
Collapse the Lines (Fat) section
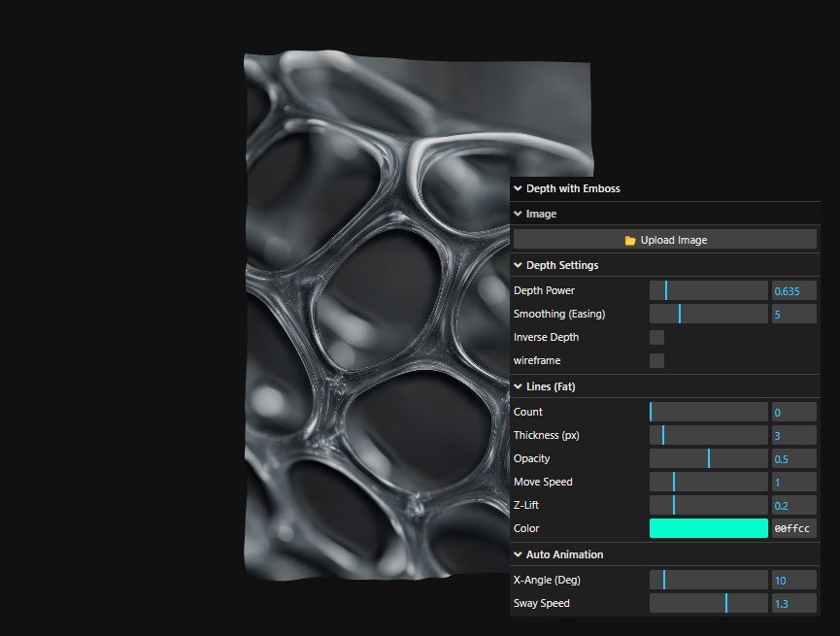[x=550, y=386]
